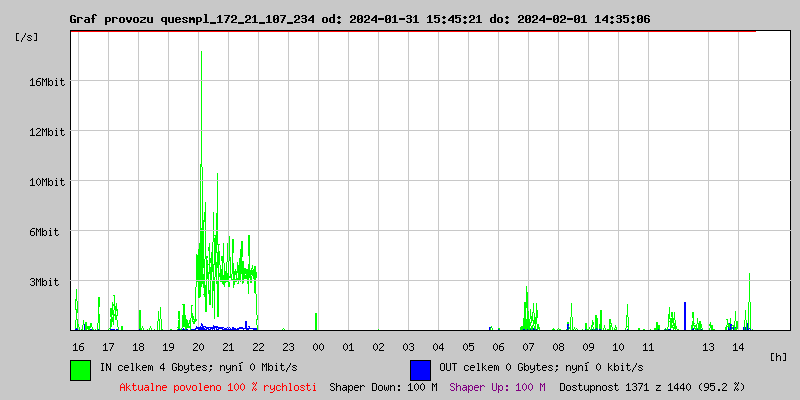The height and width of the screenshot is (400, 800).
Task: Click the 16Mbit y-axis label
Action: (x=47, y=82)
